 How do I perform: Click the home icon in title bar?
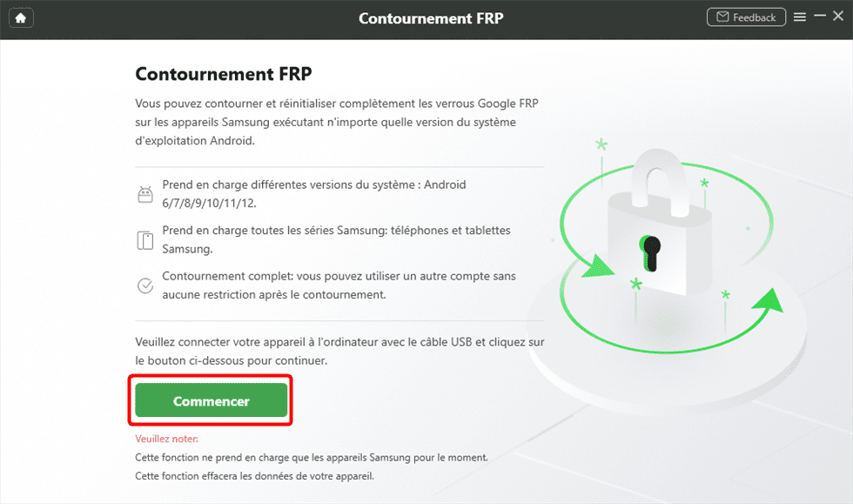(x=21, y=17)
